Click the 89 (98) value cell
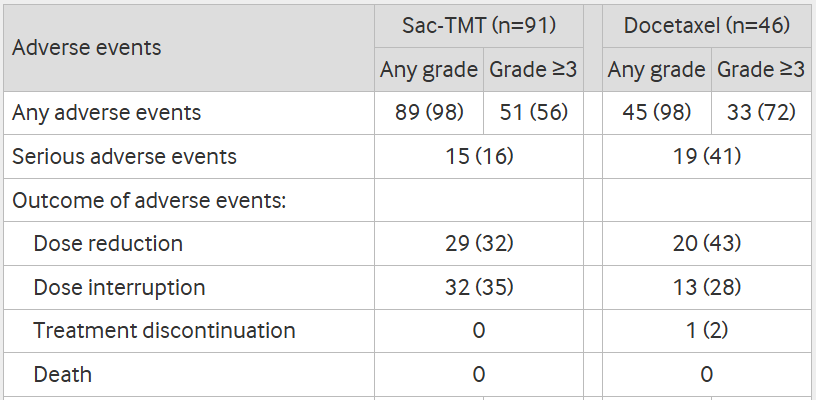The width and height of the screenshot is (816, 400). point(429,113)
